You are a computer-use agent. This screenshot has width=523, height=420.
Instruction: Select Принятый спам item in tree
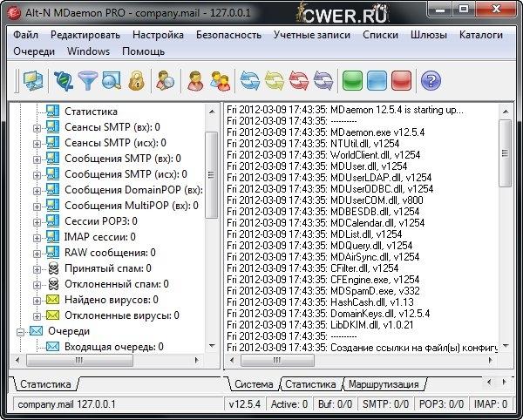(x=107, y=268)
